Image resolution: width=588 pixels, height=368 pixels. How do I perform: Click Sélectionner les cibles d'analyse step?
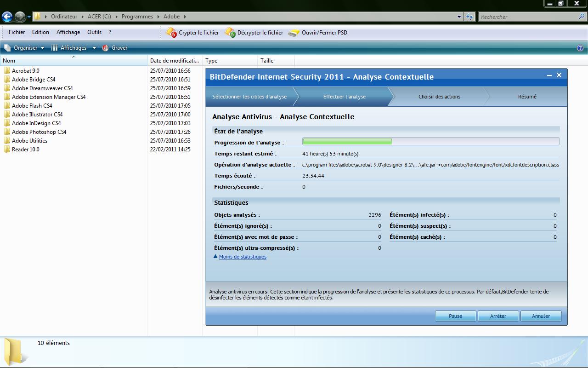pyautogui.click(x=249, y=97)
